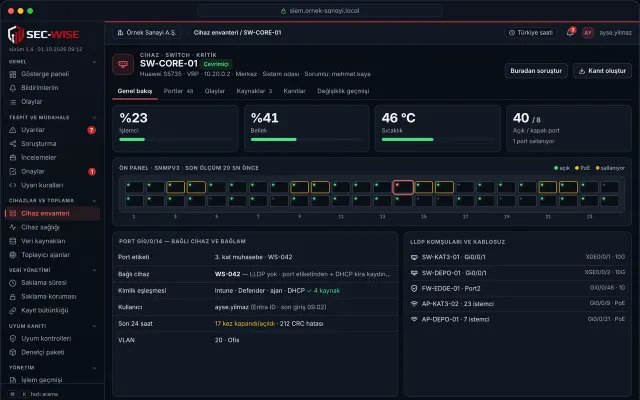The image size is (640, 400).
Task: Open Toplayıcı ajanlar in the sidebar
Action: pos(52,255)
